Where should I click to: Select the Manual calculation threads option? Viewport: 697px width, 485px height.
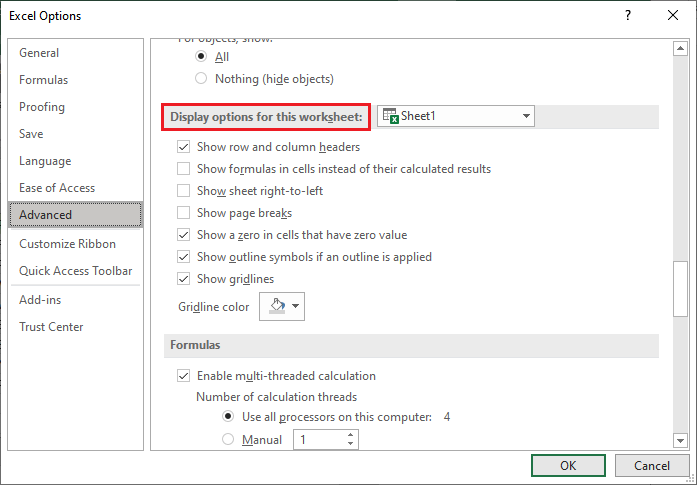pos(229,440)
